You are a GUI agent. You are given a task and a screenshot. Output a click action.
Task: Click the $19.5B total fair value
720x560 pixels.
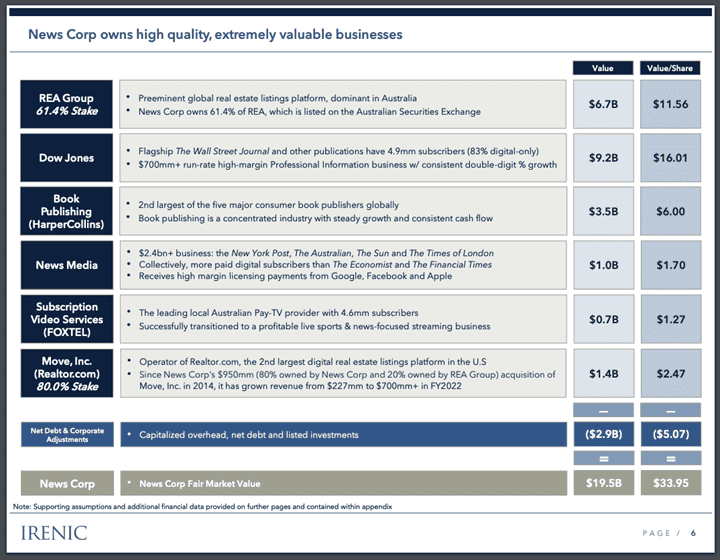(x=604, y=483)
